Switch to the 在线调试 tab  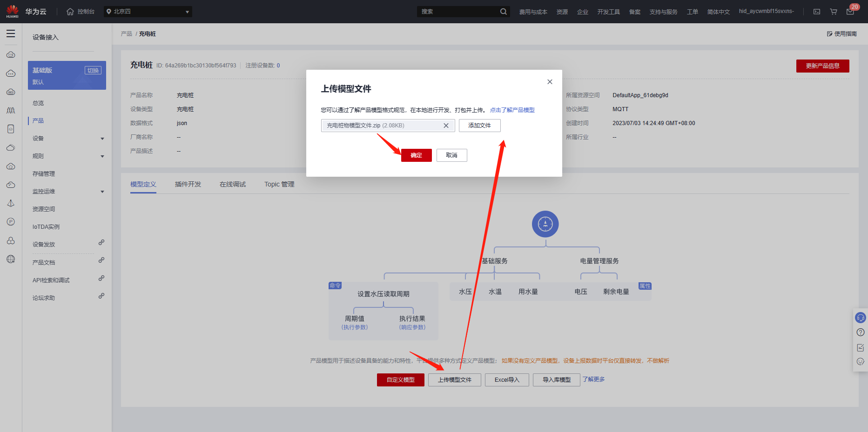[x=233, y=184]
